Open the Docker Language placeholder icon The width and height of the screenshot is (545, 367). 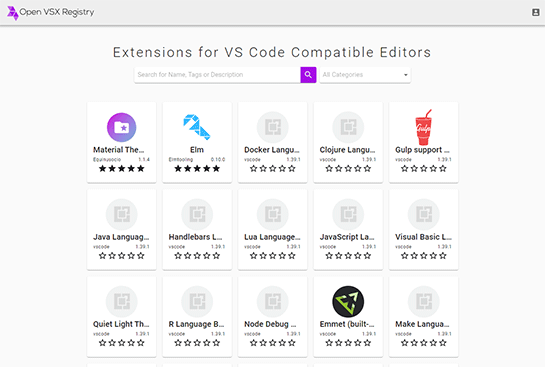click(272, 127)
